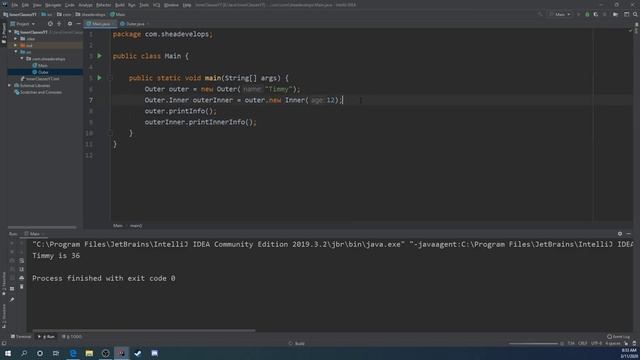Hide the Run tool window
Screen dimensions: 640x360
629,234
